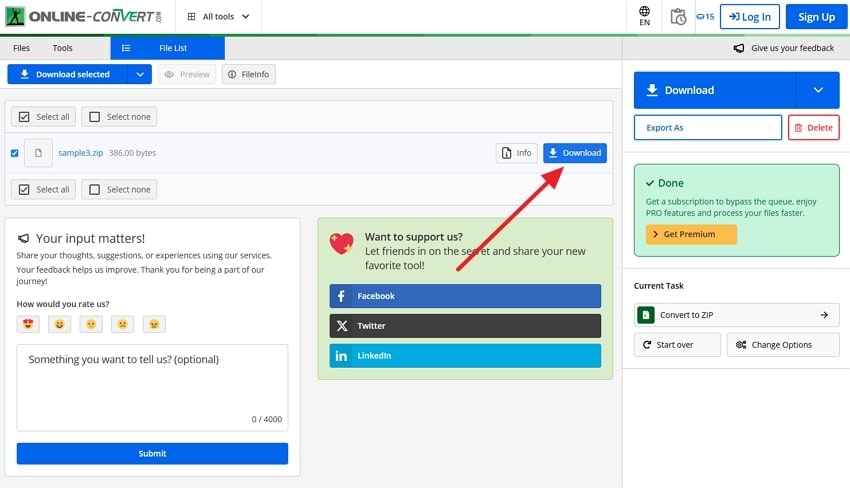The height and width of the screenshot is (488, 850).
Task: Switch to the Tools tab
Action: coord(62,48)
